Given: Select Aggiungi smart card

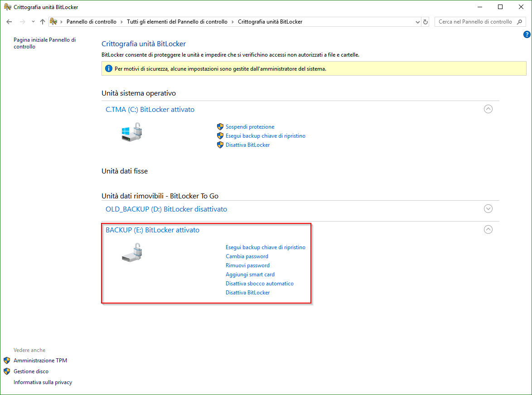Looking at the screenshot, I should click(x=250, y=275).
